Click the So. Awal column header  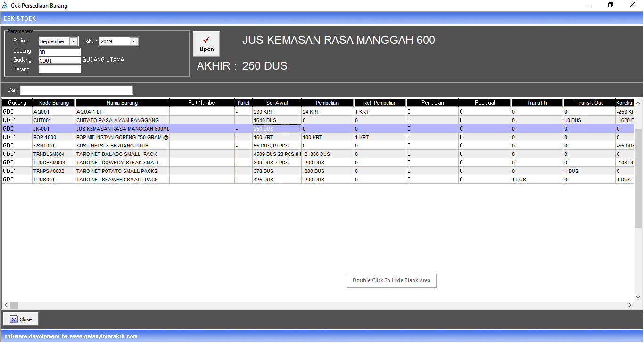(x=277, y=103)
